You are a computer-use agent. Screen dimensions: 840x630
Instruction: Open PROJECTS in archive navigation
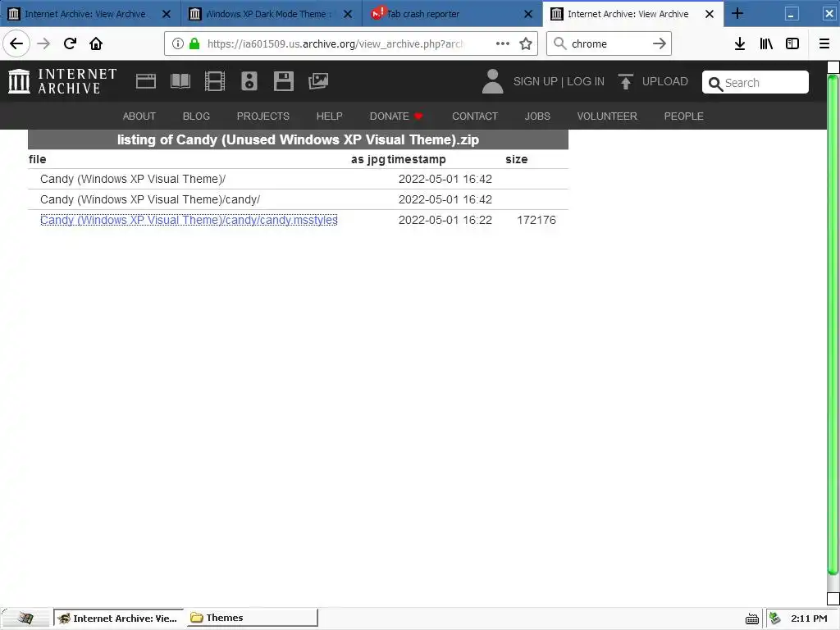pyautogui.click(x=263, y=116)
